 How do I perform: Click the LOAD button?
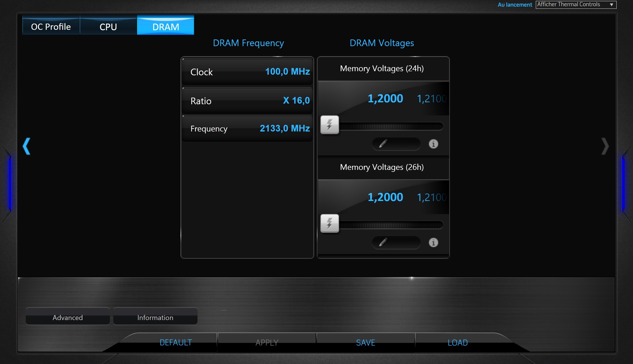tap(458, 342)
